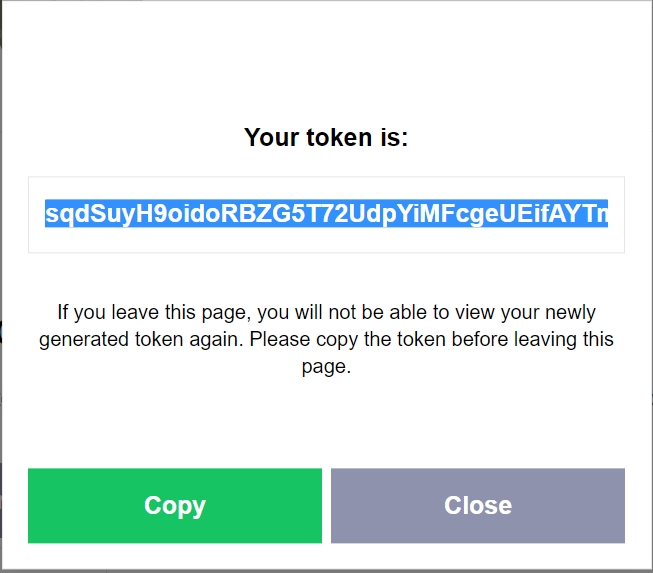Hit the Copy button beside Close
653x573 pixels.
175,505
